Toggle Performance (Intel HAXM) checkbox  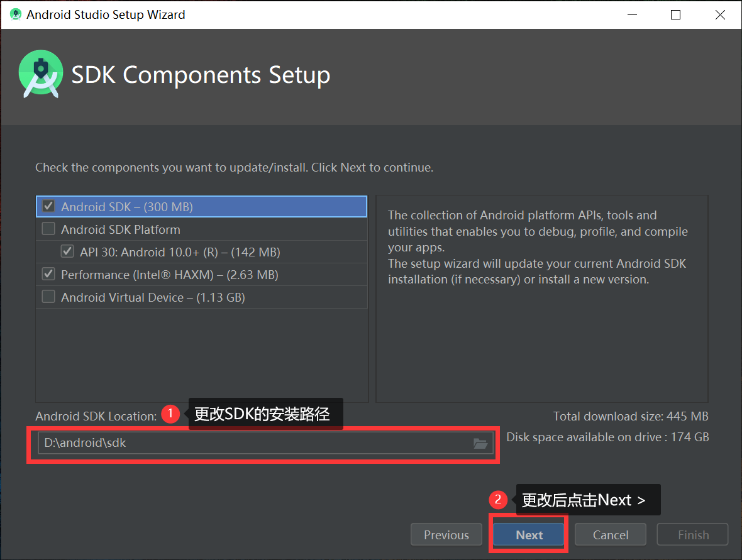tap(48, 274)
